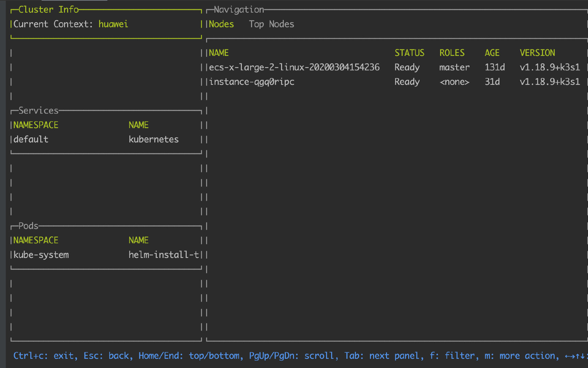Image resolution: width=588 pixels, height=368 pixels.
Task: Click the AGE column header
Action: point(492,53)
